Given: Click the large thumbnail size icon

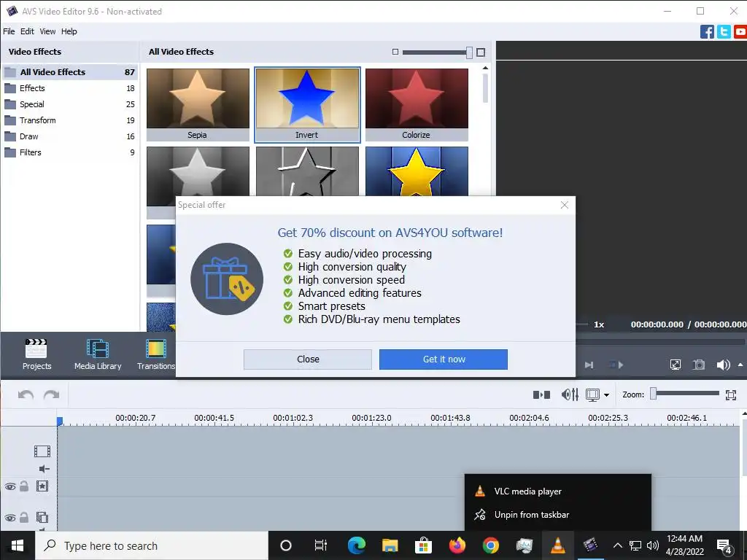Looking at the screenshot, I should 481,52.
